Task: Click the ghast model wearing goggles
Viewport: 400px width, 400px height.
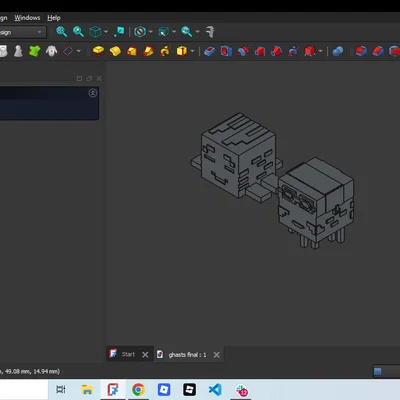Action: coord(316,202)
